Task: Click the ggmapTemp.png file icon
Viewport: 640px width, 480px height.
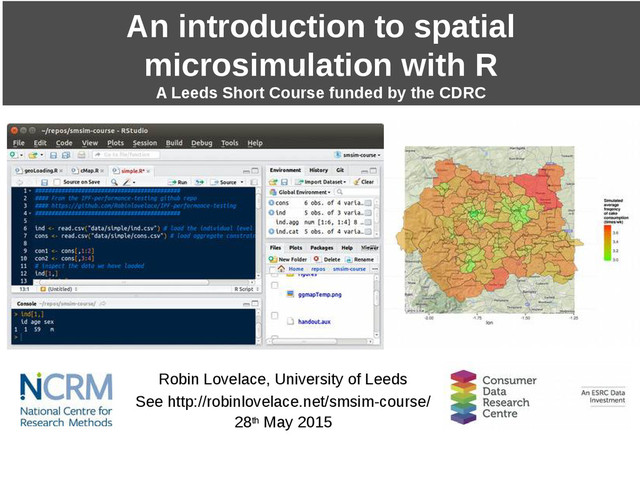Action: (290, 294)
